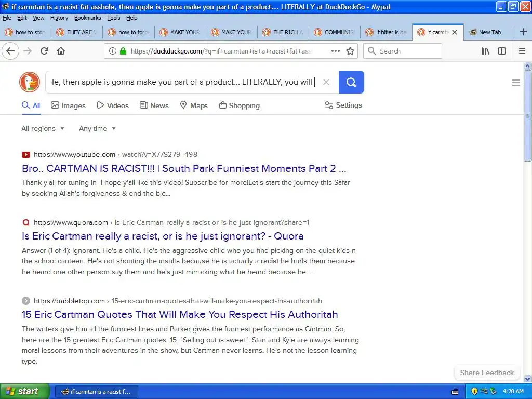This screenshot has width=532, height=399.
Task: Reload the current page
Action: 44,51
